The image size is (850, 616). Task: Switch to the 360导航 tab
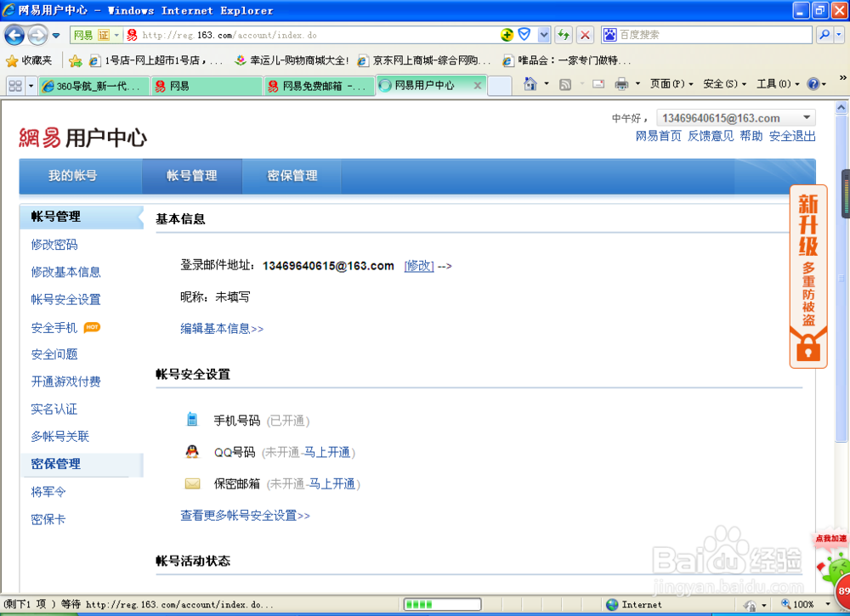[x=93, y=86]
